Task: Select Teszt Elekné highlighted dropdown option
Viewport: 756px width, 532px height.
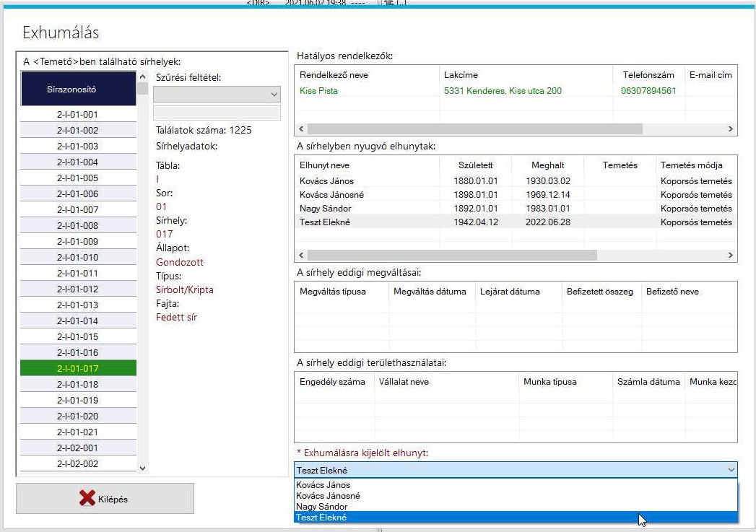Action: click(x=321, y=518)
